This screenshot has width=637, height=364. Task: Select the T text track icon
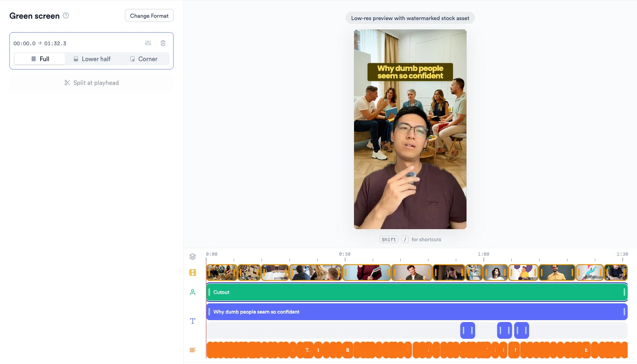(x=192, y=321)
